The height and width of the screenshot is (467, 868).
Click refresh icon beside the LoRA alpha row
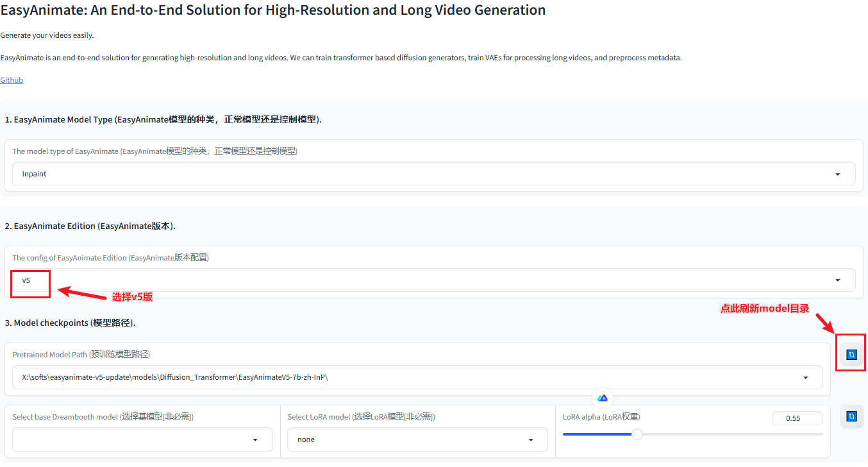point(851,416)
